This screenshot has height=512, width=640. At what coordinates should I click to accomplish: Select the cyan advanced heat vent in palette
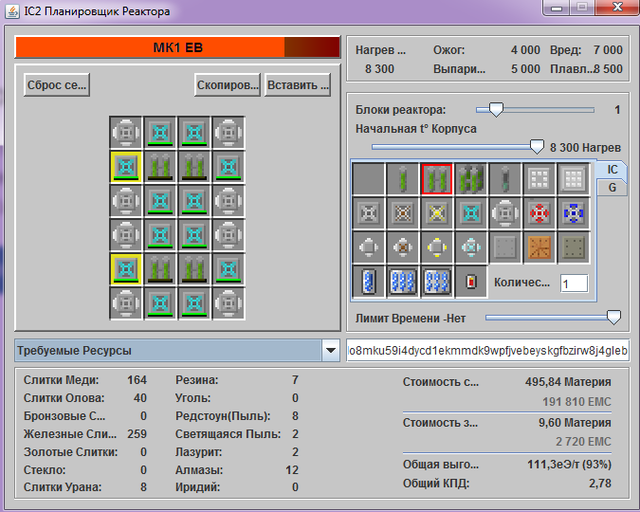click(471, 213)
